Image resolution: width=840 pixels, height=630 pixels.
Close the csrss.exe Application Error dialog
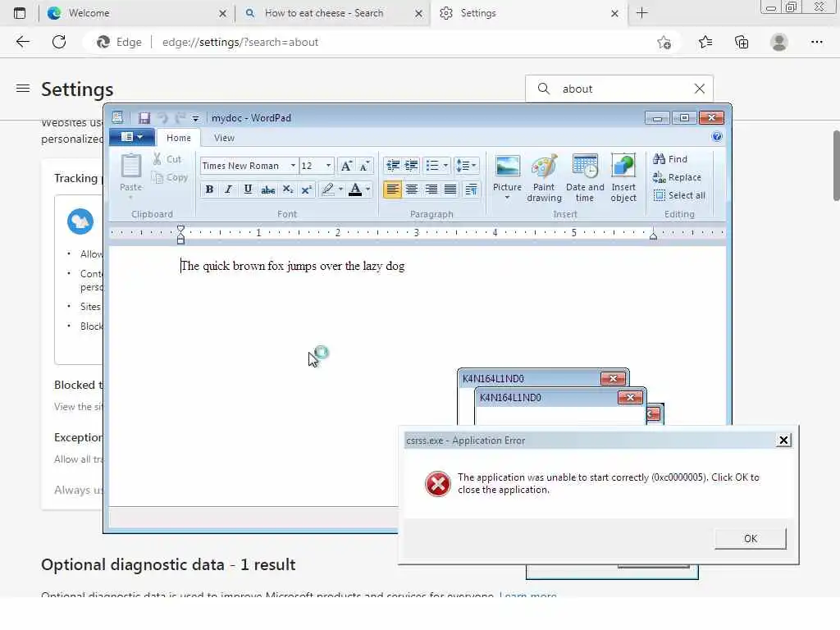tap(783, 440)
